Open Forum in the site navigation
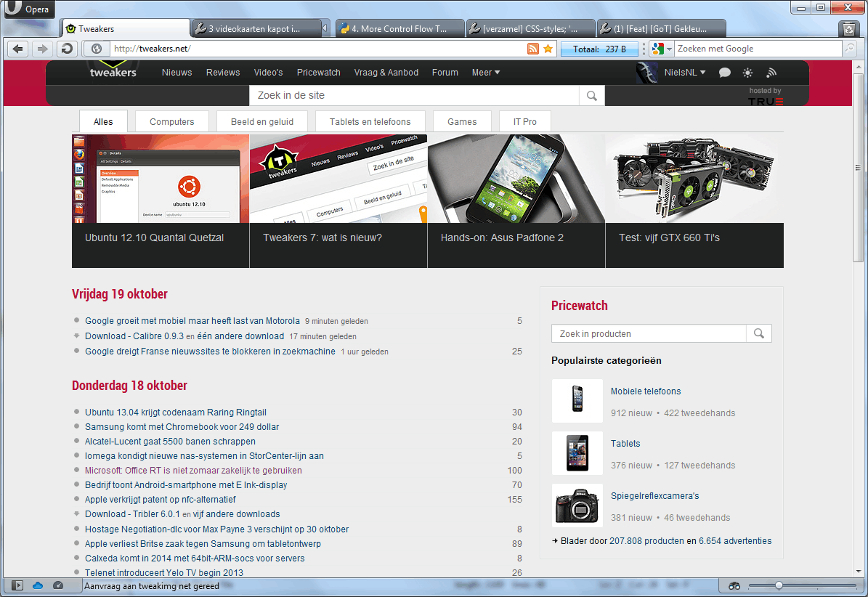Screen dimensions: 868x597 (x=445, y=73)
